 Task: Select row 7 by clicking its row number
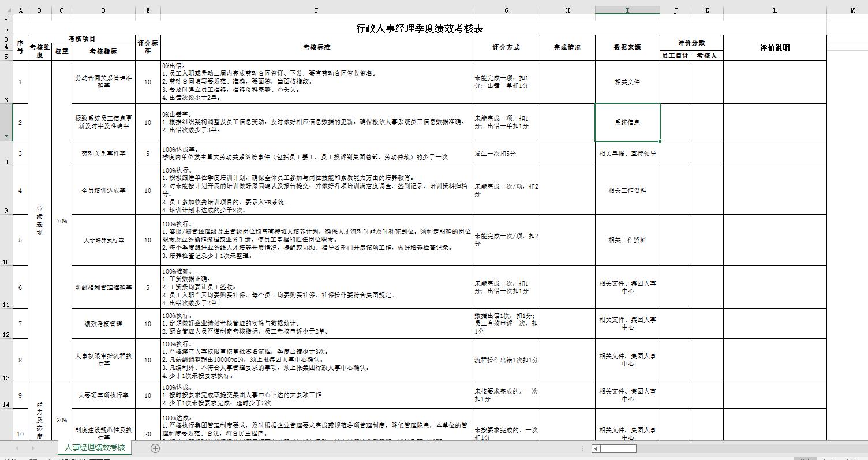tap(6, 122)
